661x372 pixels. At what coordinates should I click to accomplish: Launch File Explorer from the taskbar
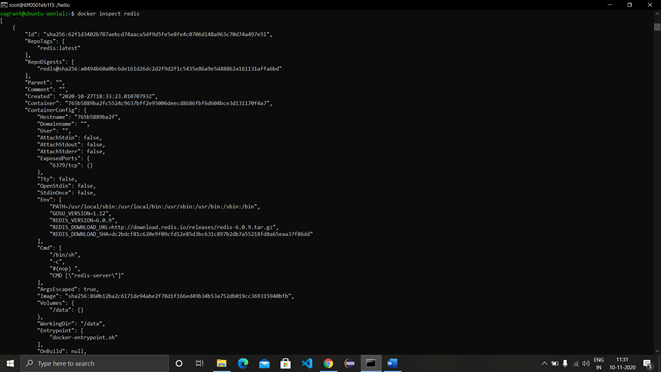(x=221, y=363)
